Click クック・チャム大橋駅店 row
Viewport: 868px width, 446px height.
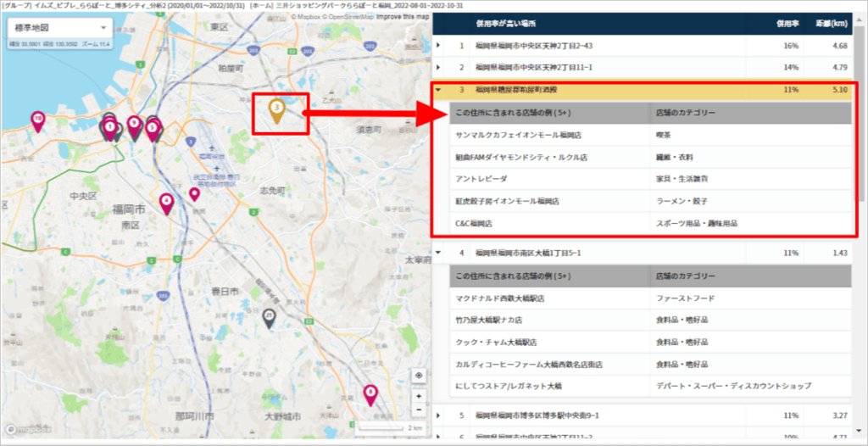click(650, 343)
